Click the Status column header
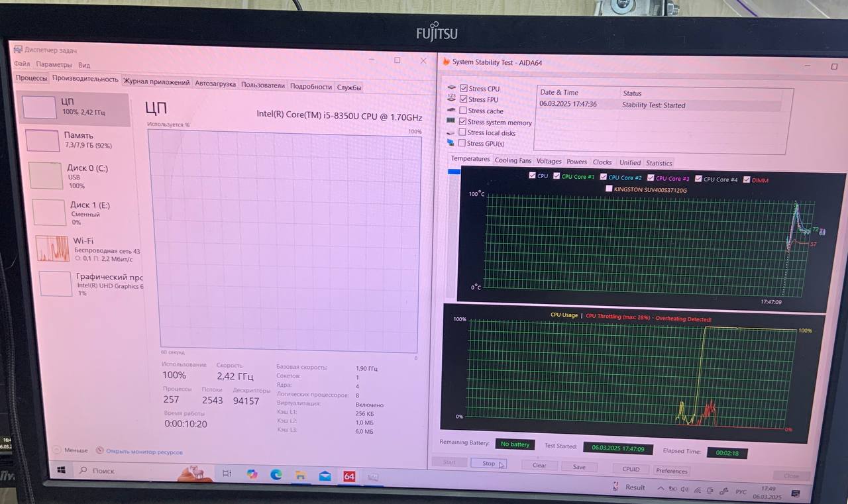Viewport: 848px width, 504px height. [632, 93]
